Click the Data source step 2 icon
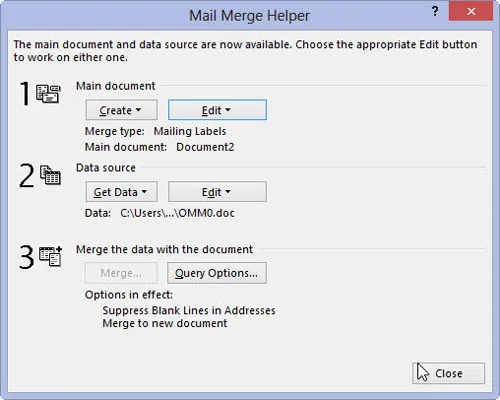 [x=50, y=175]
